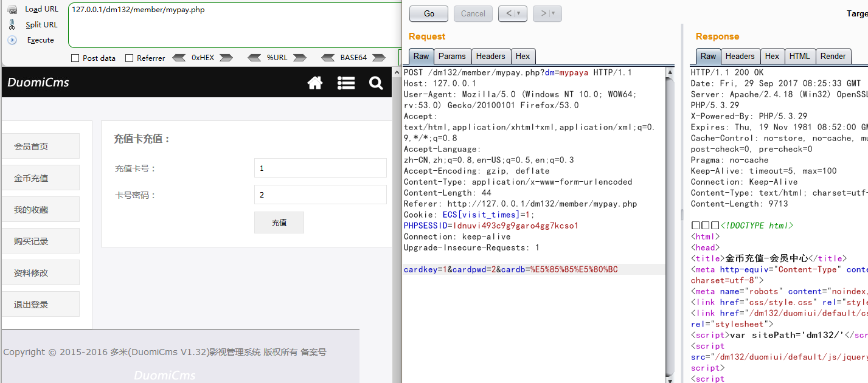Click the Referer header line in request
868x383 pixels.
point(521,204)
